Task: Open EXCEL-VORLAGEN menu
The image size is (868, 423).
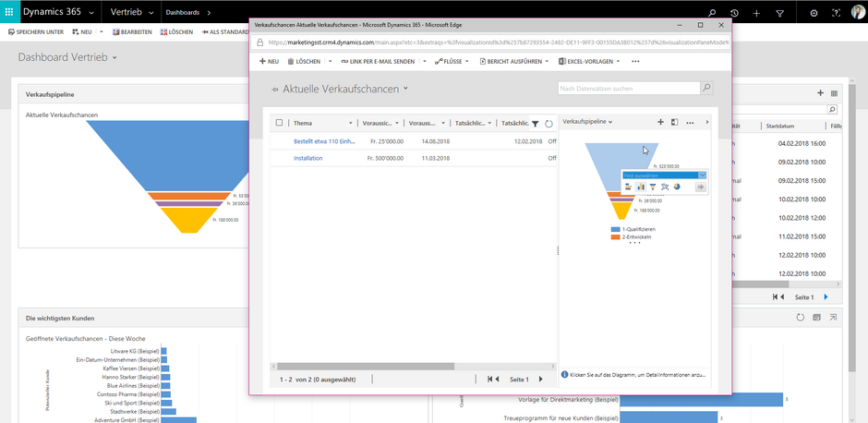Action: click(589, 62)
